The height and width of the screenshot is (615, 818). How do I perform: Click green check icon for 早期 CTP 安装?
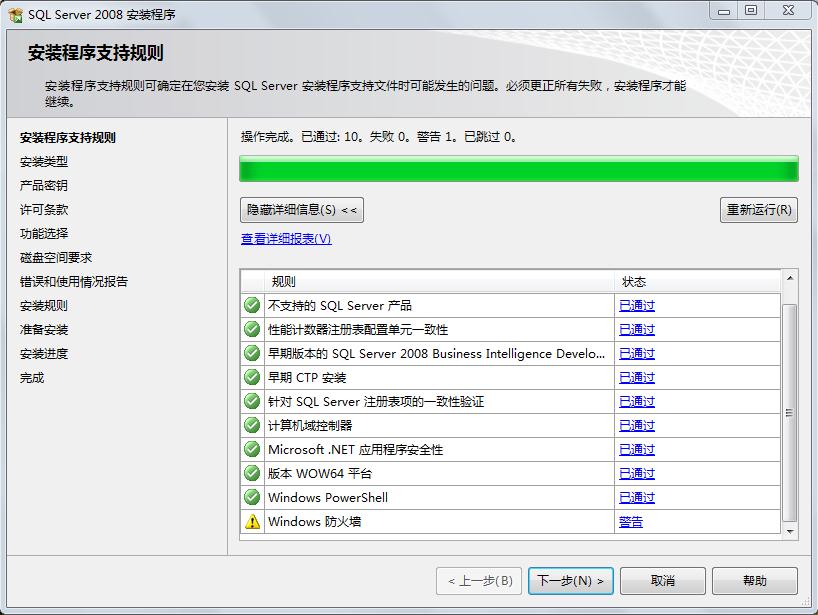tap(252, 377)
